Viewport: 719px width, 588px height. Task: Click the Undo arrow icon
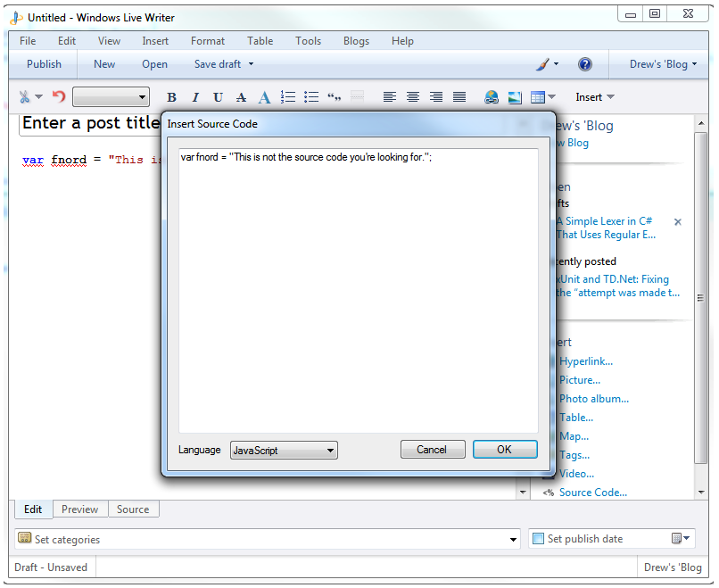pyautogui.click(x=59, y=96)
